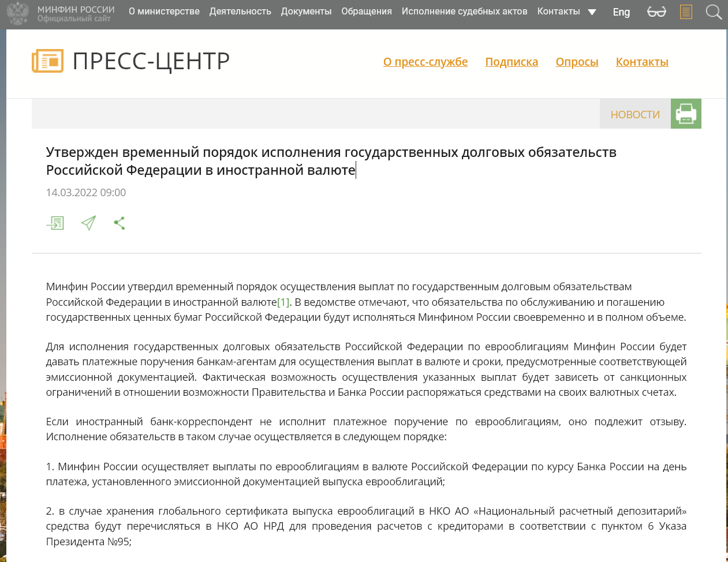Open site search magnifier icon
The width and height of the screenshot is (728, 562).
(x=714, y=12)
